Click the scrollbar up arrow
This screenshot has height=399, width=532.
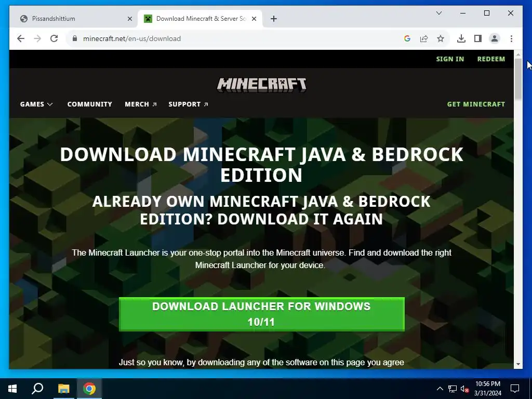click(518, 55)
